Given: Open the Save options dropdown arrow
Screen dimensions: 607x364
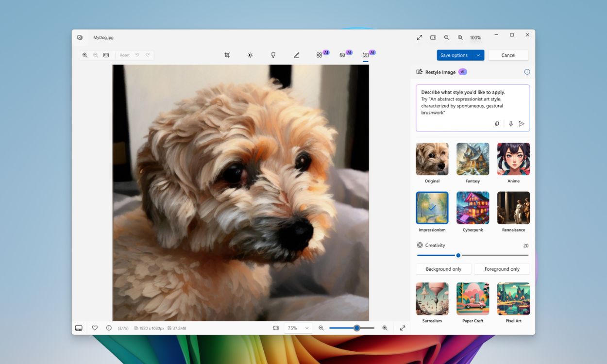Looking at the screenshot, I should [x=477, y=55].
